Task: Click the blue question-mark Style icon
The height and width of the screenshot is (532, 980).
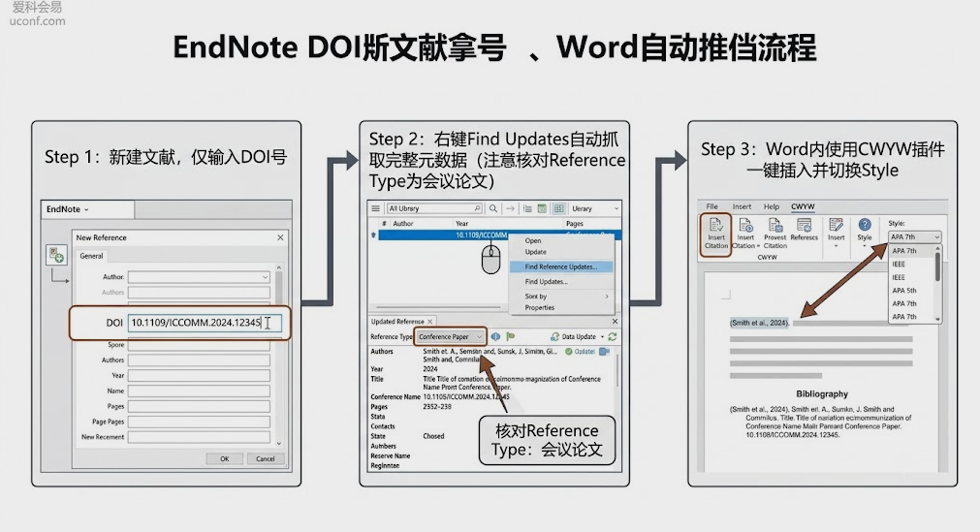Action: tap(865, 225)
